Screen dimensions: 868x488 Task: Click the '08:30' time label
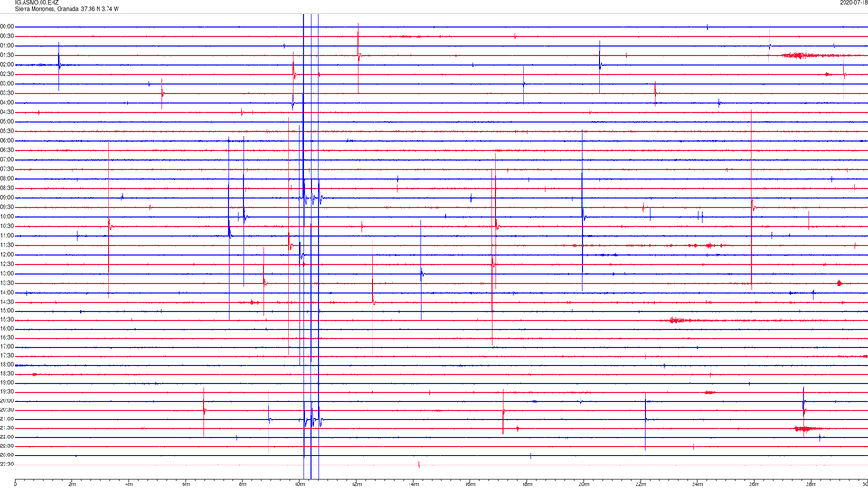7,188
